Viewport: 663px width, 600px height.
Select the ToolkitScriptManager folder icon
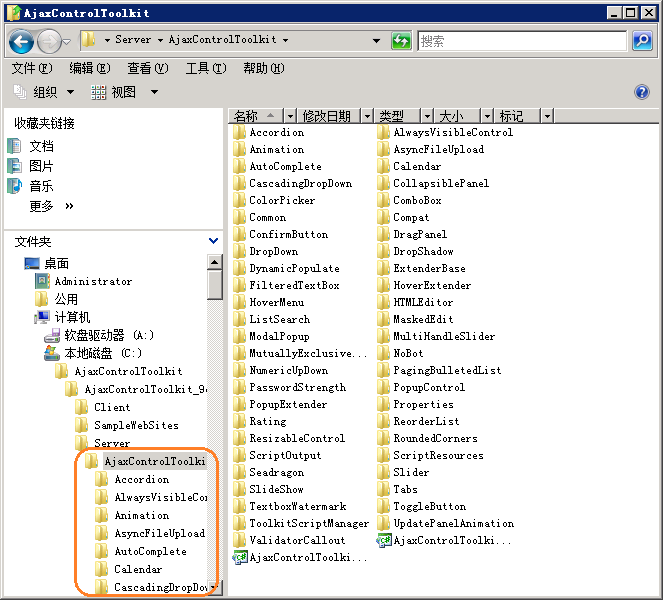tap(239, 523)
